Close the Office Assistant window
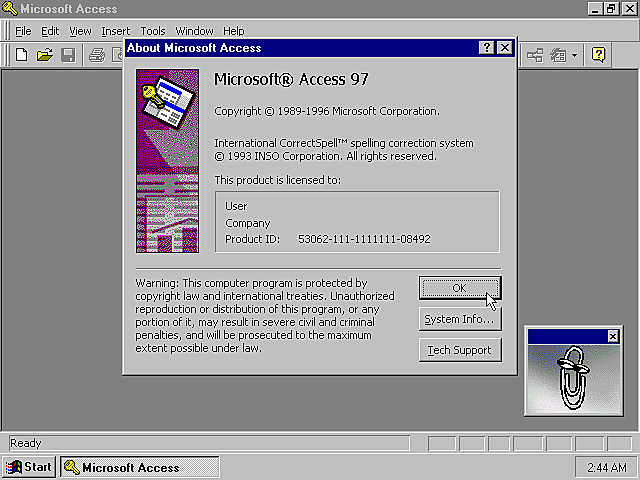This screenshot has height=480, width=640. click(613, 336)
